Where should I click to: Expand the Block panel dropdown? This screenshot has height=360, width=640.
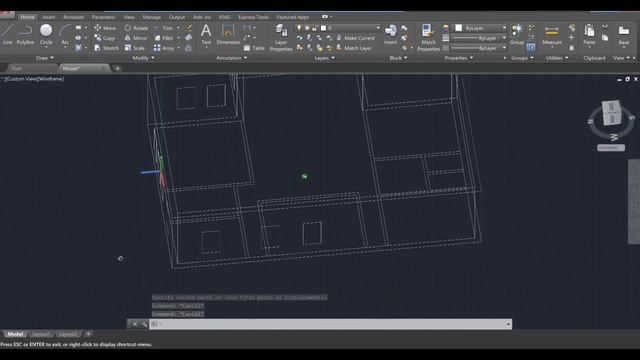398,58
